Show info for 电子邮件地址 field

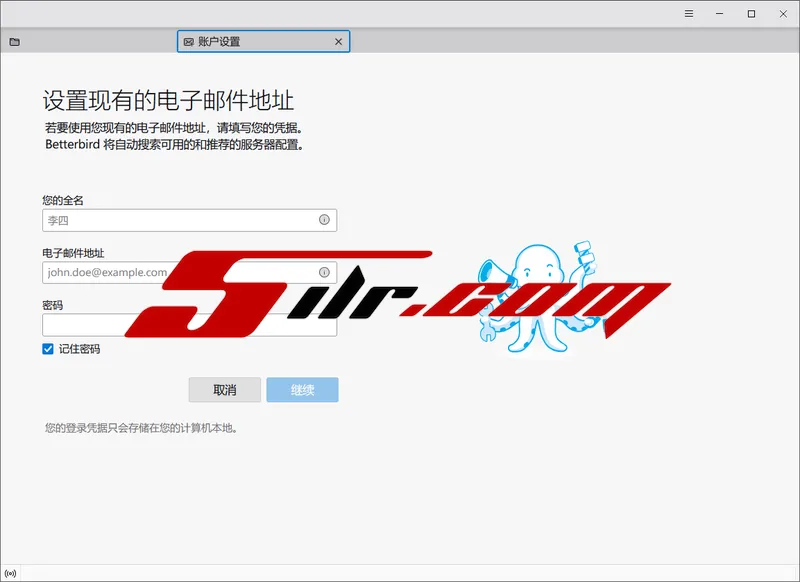324,272
